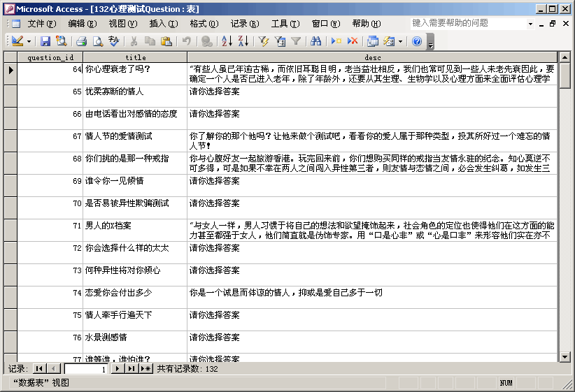The image size is (575, 392).
Task: Insert Hyperlink globe icon
Action: (x=207, y=41)
